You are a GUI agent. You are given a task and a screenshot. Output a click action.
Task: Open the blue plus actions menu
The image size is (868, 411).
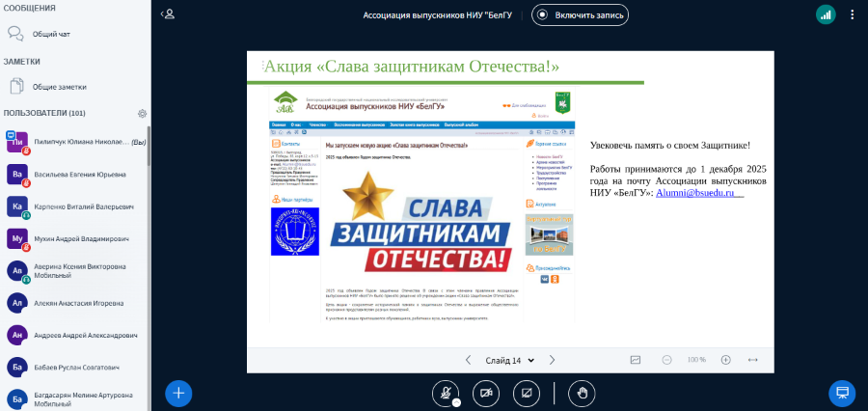point(178,394)
